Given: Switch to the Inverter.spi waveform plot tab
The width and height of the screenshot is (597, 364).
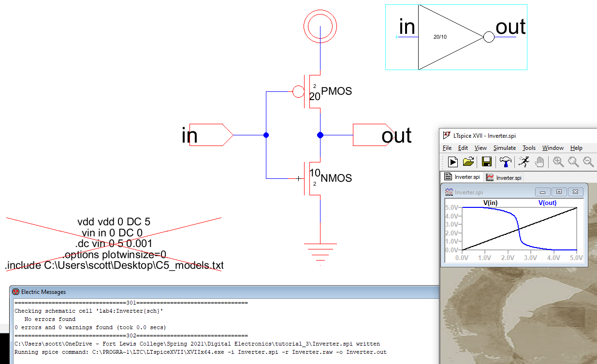Looking at the screenshot, I should point(504,177).
